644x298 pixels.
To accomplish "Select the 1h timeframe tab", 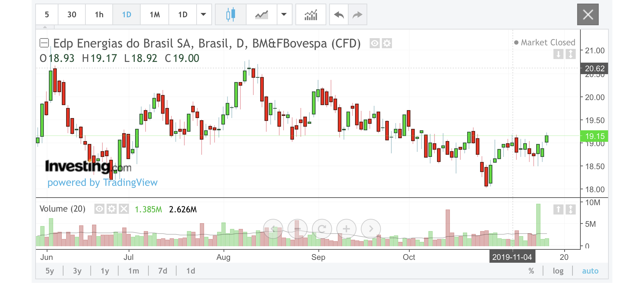I will point(99,15).
